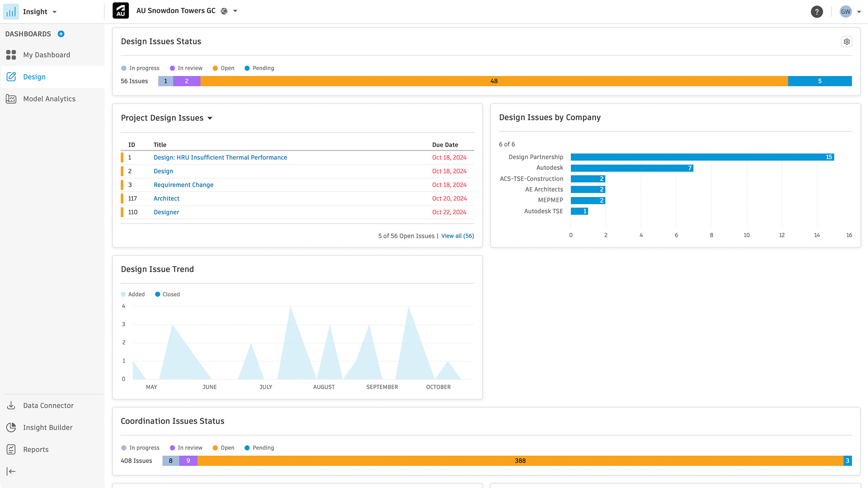Click the Model Analytics chart icon
Viewport: 868px width, 488px height.
(x=11, y=99)
